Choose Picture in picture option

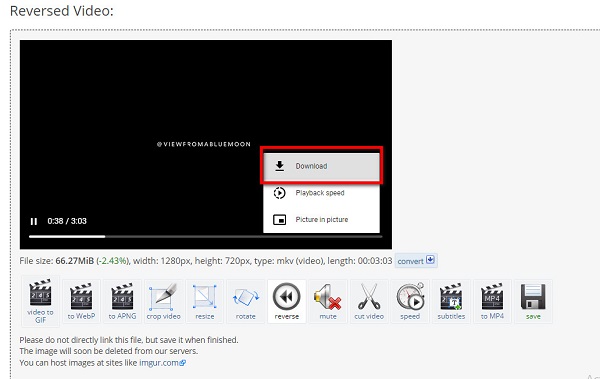[321, 219]
